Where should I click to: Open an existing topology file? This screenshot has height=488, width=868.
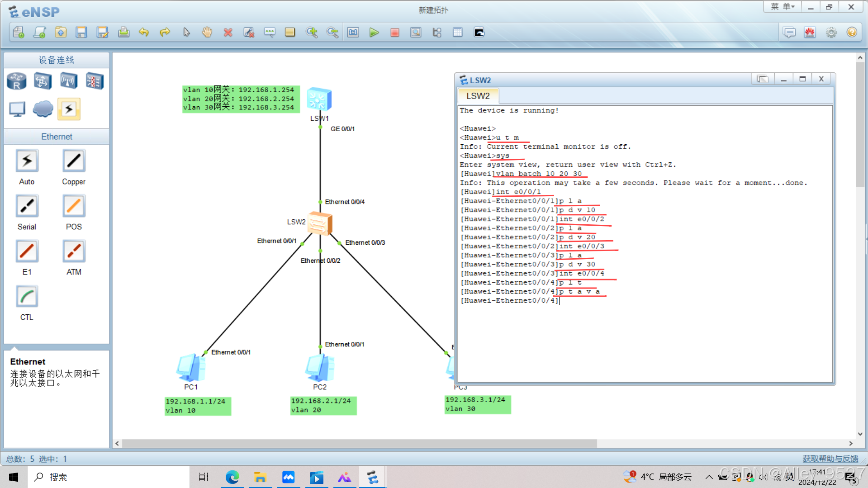tap(61, 32)
